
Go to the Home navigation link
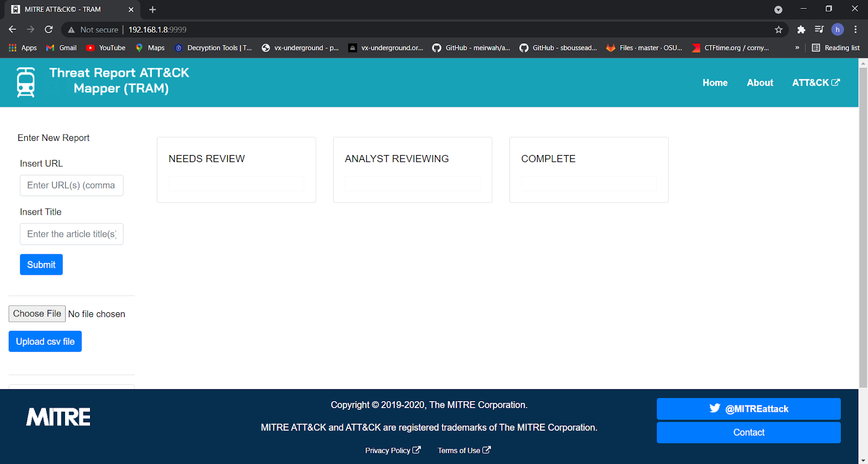[715, 83]
